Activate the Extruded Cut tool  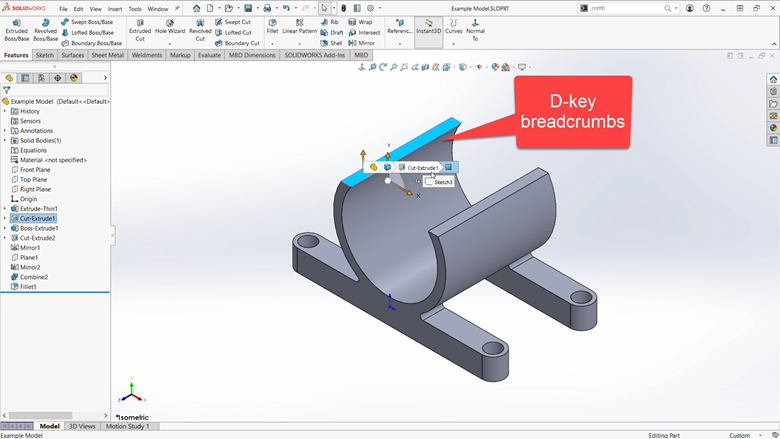tap(140, 30)
